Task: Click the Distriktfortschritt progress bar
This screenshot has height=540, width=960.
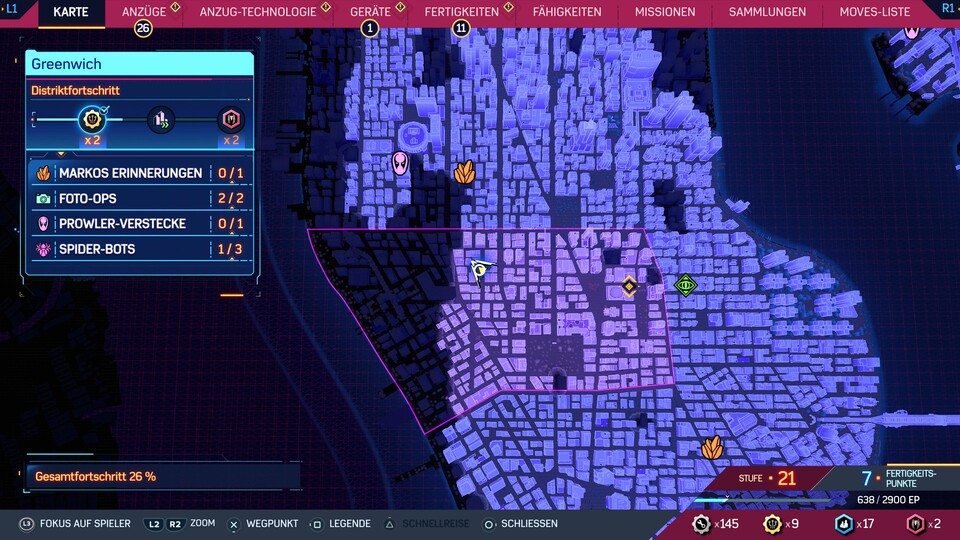Action: click(140, 119)
